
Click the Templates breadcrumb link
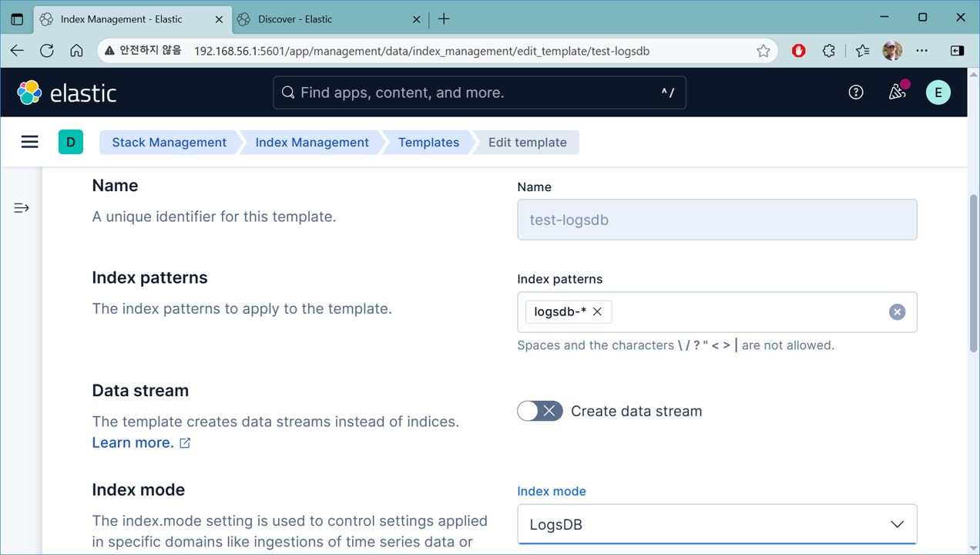click(x=428, y=143)
